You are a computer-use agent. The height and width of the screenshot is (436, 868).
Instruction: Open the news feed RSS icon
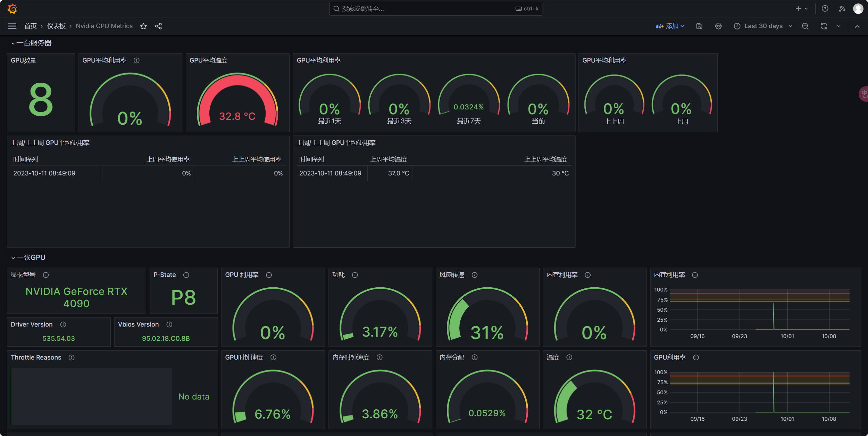point(842,9)
